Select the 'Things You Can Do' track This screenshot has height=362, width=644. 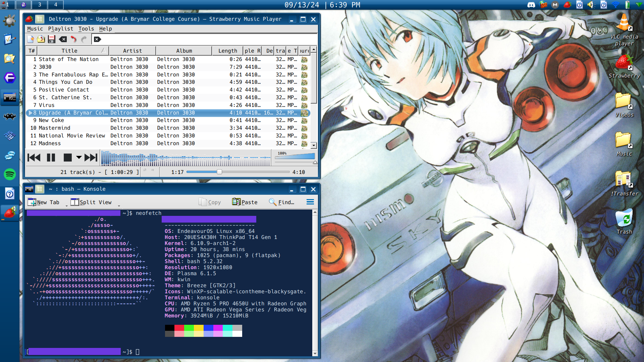coord(168,82)
